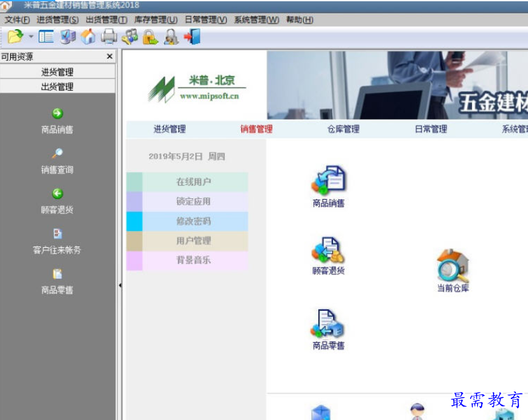Open 商品销售 icon in main panel

pos(328,187)
